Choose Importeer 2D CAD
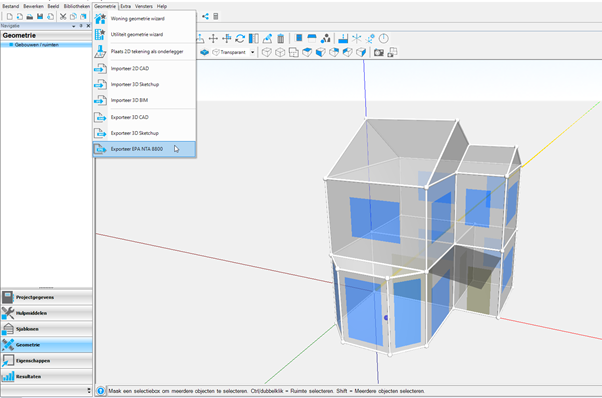602x398 pixels. (x=144, y=68)
